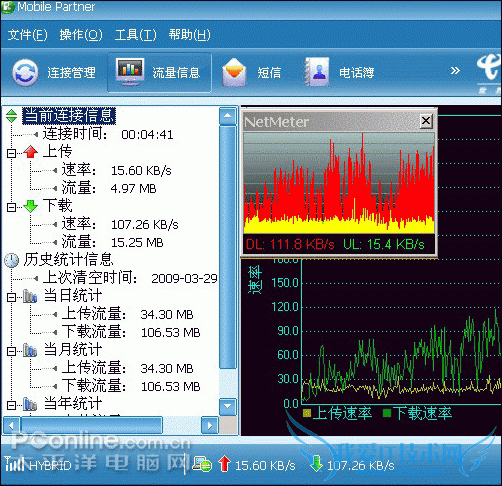Open the 操作(O) menu
Viewport: 502px width, 486px height.
coord(81,35)
